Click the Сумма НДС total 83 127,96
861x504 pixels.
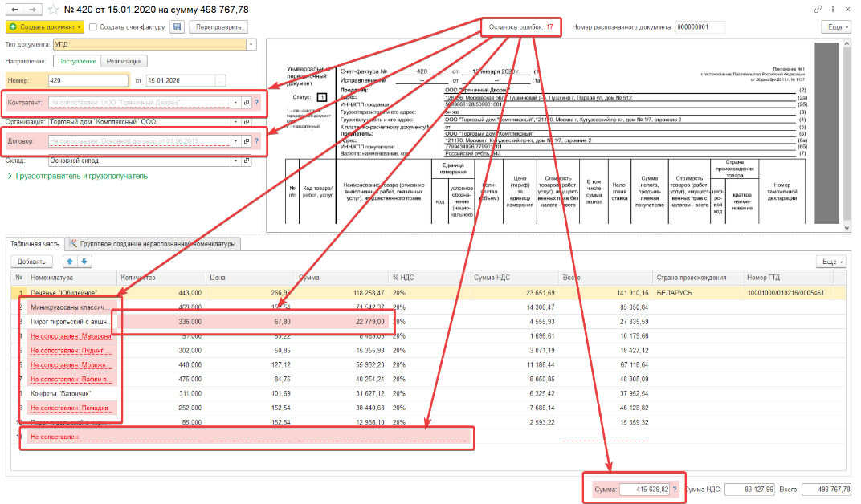click(x=749, y=490)
